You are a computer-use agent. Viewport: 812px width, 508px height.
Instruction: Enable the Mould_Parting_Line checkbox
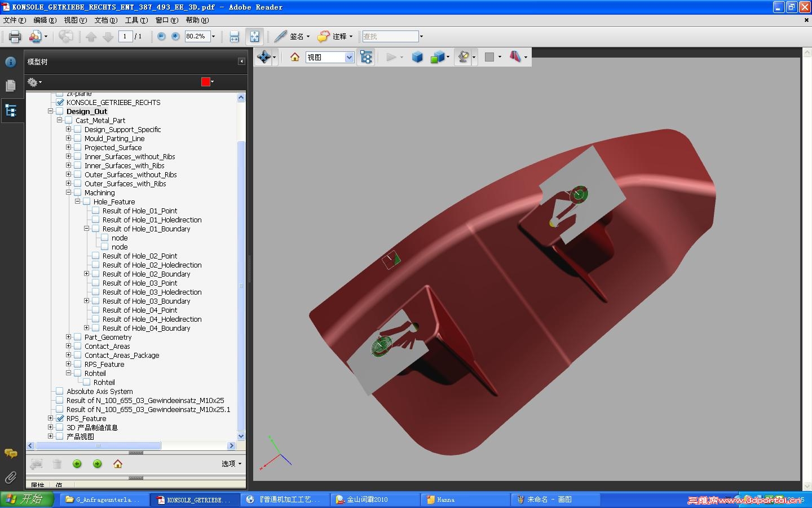pyautogui.click(x=78, y=138)
